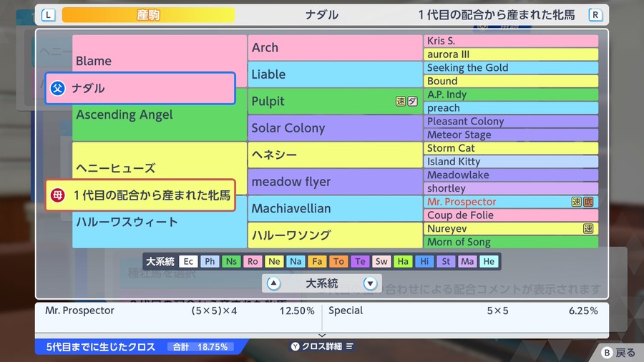644x362 pixels.
Task: Click the red Mr. Prospector ancestor row
Action: coord(511,202)
